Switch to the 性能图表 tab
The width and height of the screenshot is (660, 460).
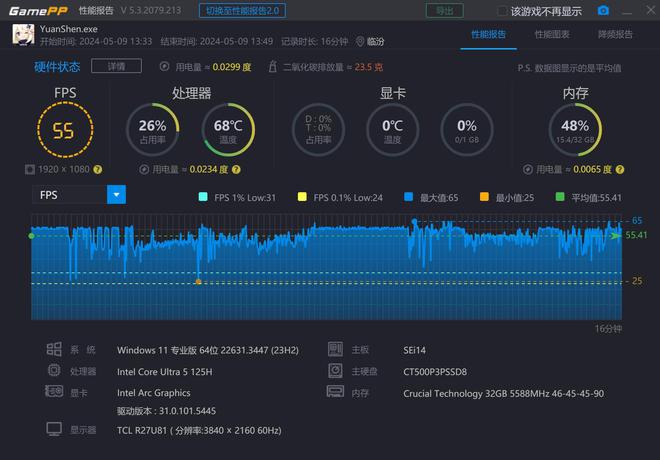pos(552,35)
